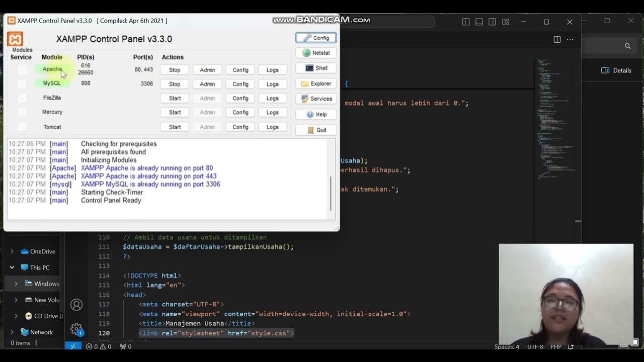644x362 pixels.
Task: Change indentation via Spaces: 4
Action: coord(507,346)
